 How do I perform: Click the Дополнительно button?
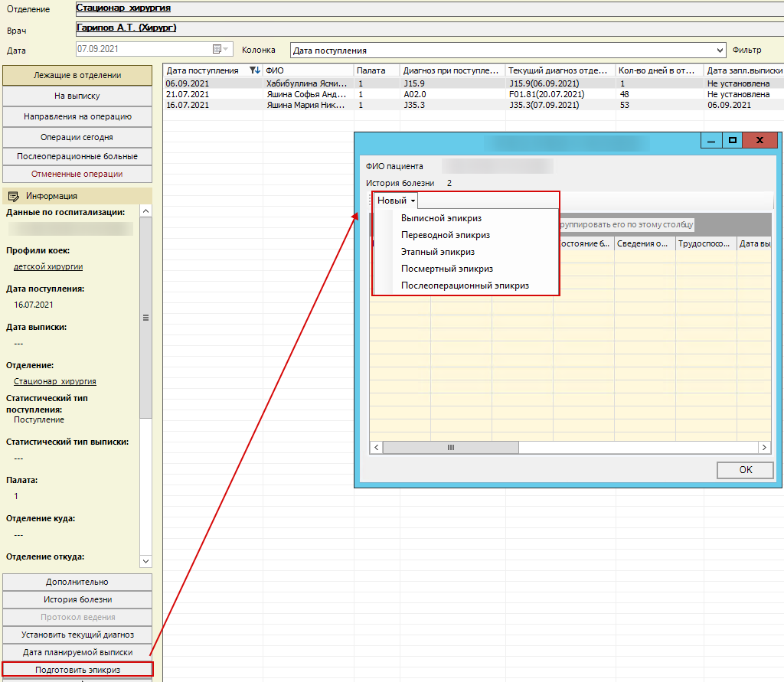point(77,582)
